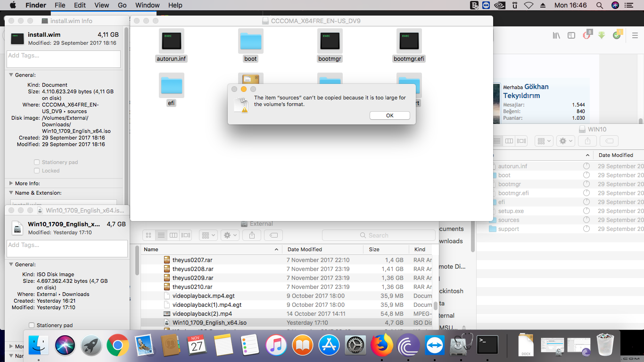The width and height of the screenshot is (644, 362).
Task: Select Win10_1709_English_x64.iso in file list
Action: click(x=209, y=323)
